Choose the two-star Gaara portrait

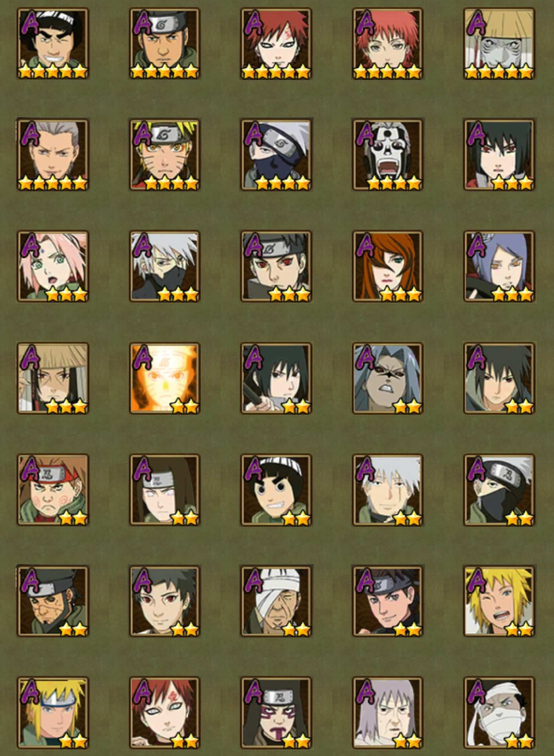point(165,712)
